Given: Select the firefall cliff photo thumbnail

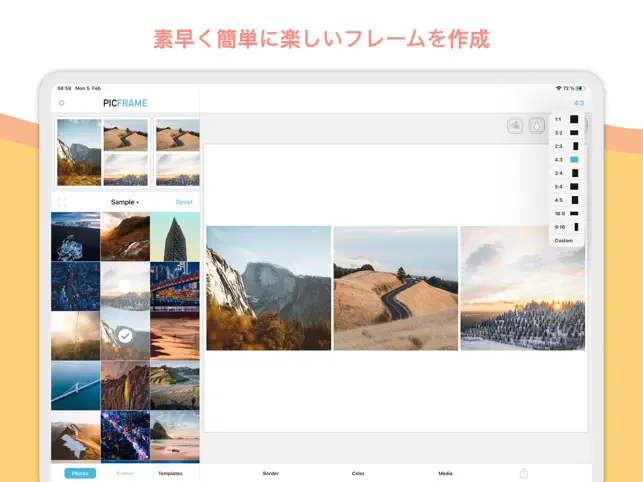Looking at the screenshot, I should [x=125, y=386].
